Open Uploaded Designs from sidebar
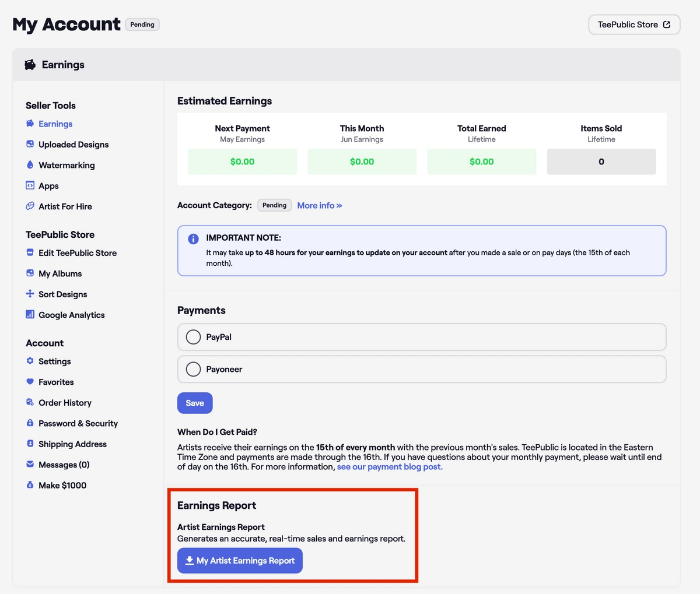 [73, 145]
